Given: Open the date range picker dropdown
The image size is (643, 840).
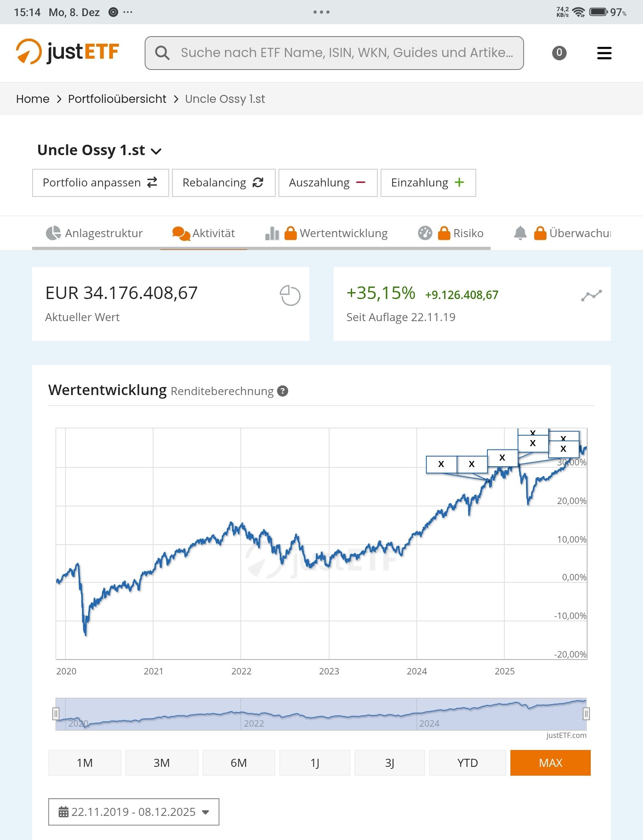Looking at the screenshot, I should pos(133,812).
